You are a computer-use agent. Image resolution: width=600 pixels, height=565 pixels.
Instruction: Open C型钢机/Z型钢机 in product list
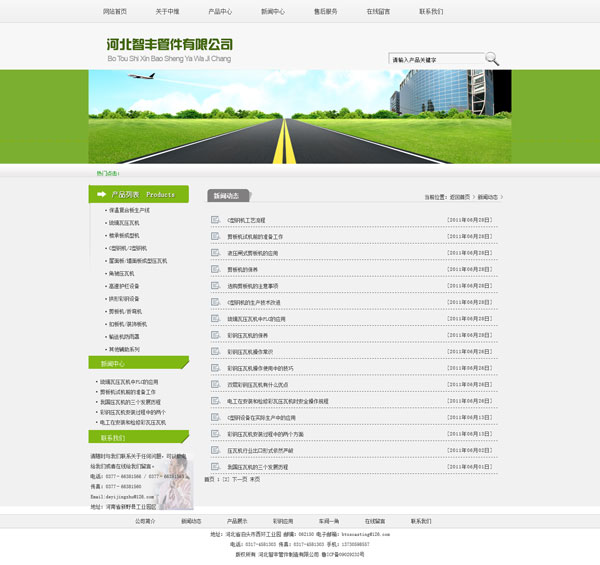coord(128,248)
